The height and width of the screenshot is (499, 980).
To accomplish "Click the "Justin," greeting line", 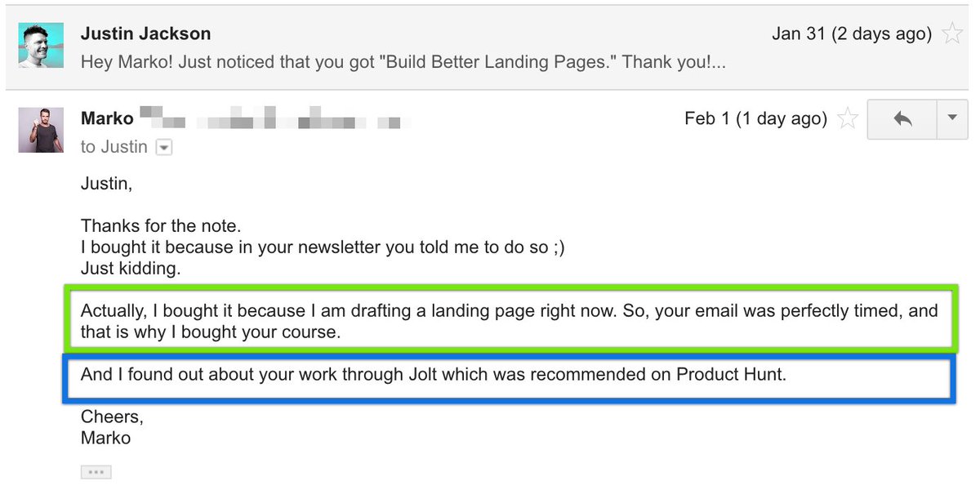I will 106,184.
